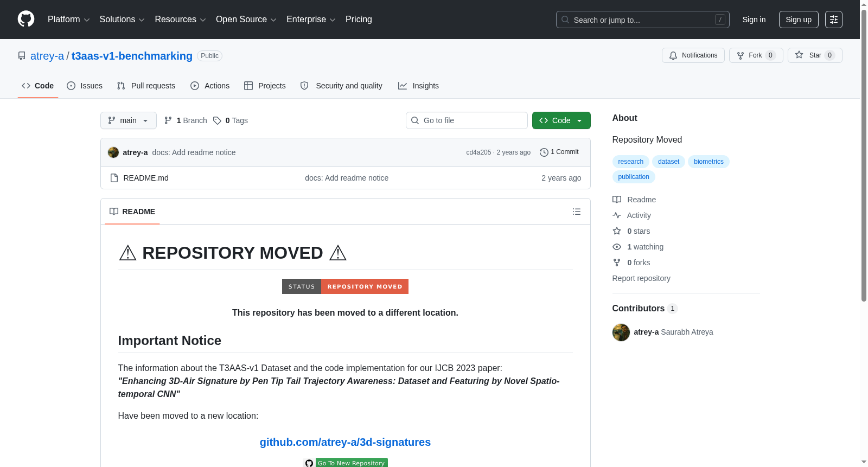This screenshot has height=467, width=868.
Task: Click the publication topic tag
Action: [634, 177]
